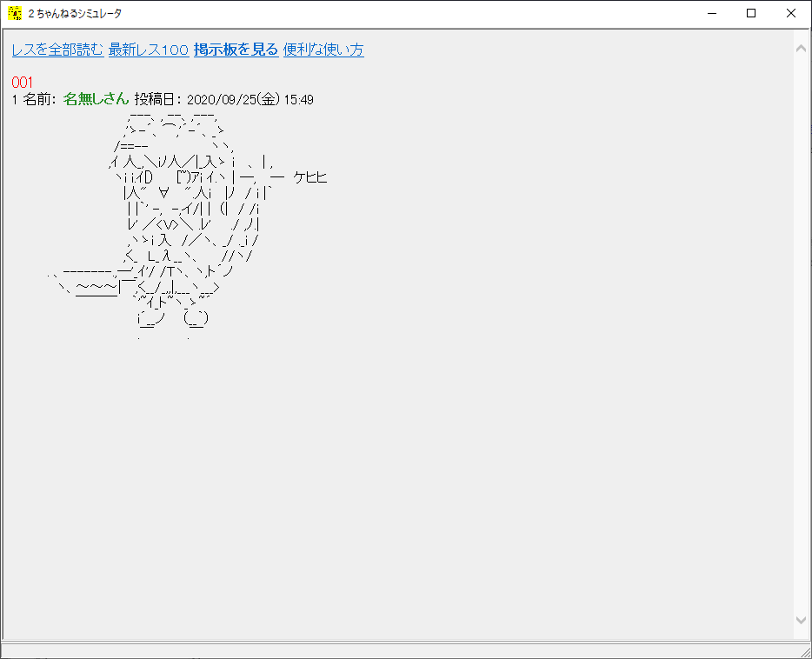
Task: Click the 1 名前: label of the post
Action: (35, 100)
